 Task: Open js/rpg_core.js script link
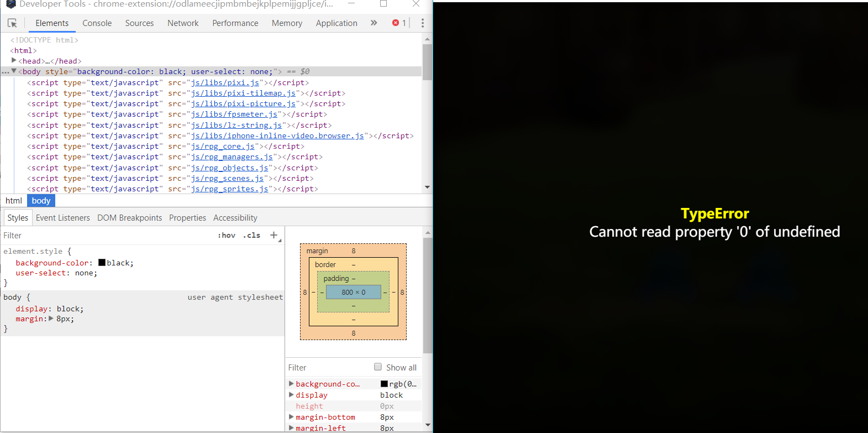(223, 146)
